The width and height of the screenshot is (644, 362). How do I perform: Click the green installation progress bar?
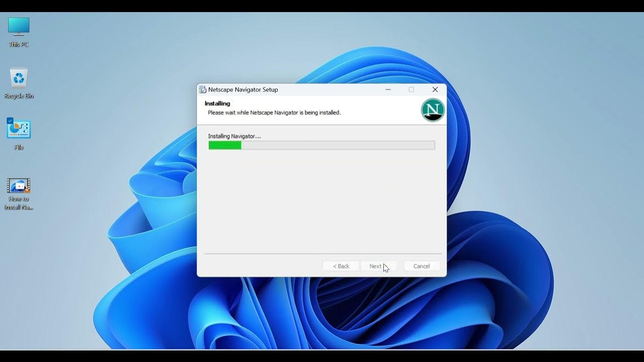tap(321, 145)
